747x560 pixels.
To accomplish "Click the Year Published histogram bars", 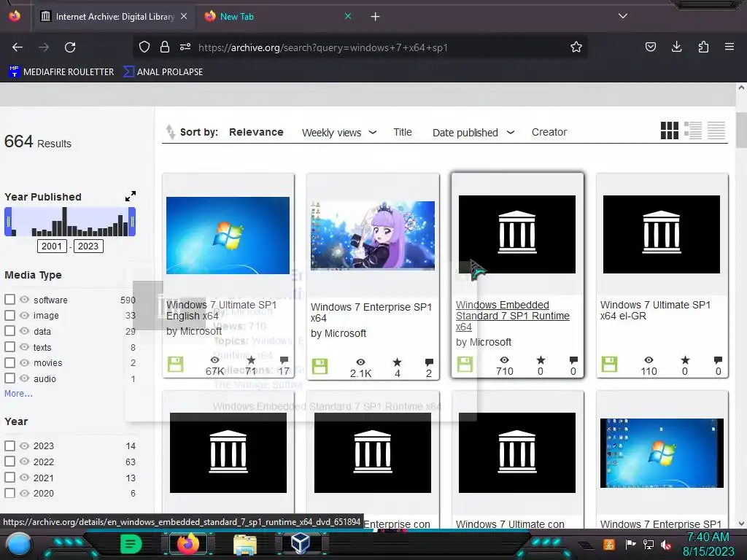I will pyautogui.click(x=70, y=222).
